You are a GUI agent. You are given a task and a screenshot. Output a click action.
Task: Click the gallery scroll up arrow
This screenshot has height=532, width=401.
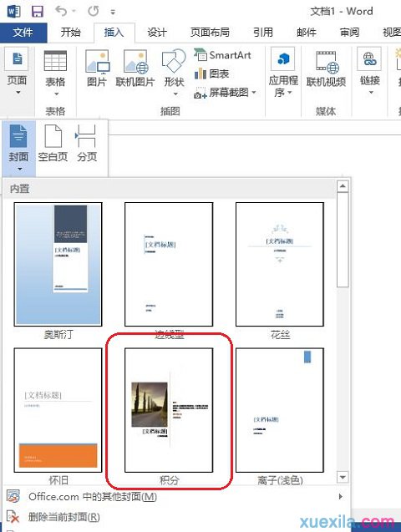pos(343,186)
